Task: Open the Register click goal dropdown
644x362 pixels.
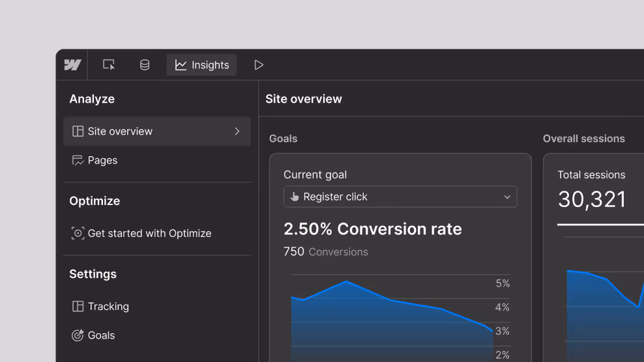Action: coord(400,197)
